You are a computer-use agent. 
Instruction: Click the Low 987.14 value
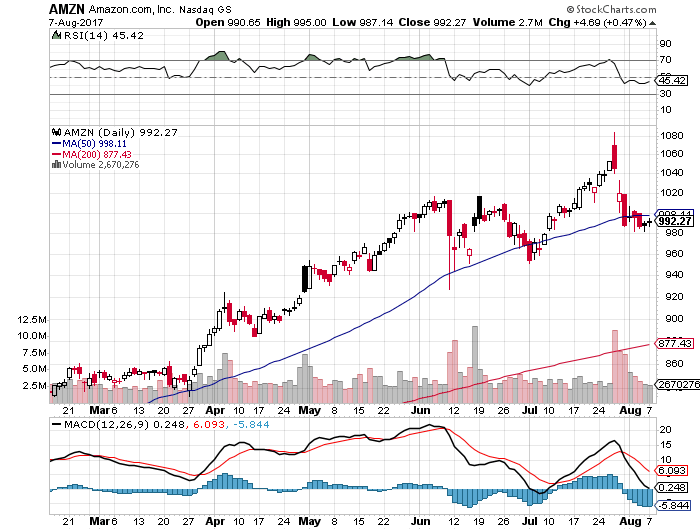pyautogui.click(x=363, y=22)
